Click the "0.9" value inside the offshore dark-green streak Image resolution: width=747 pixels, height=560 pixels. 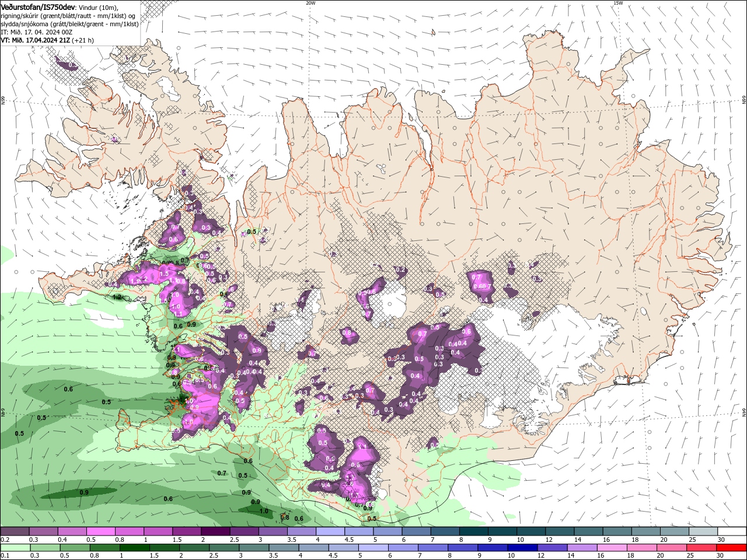click(x=84, y=492)
